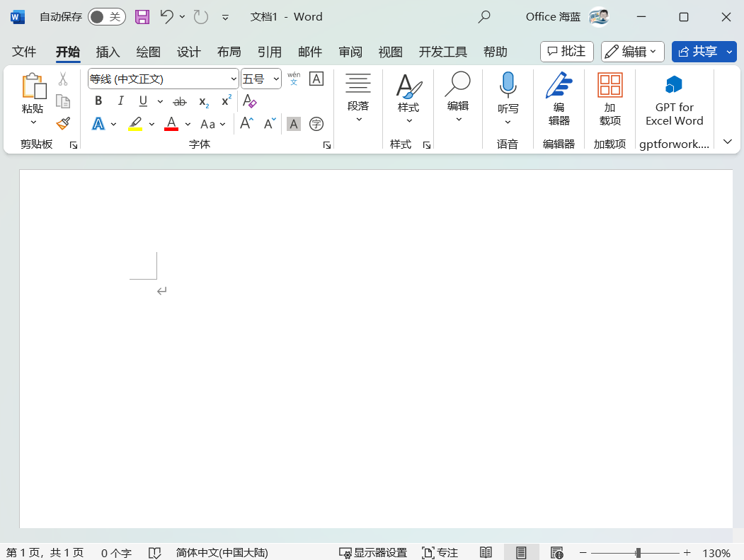Select the Format Painter brush
The width and height of the screenshot is (744, 560).
tap(63, 124)
